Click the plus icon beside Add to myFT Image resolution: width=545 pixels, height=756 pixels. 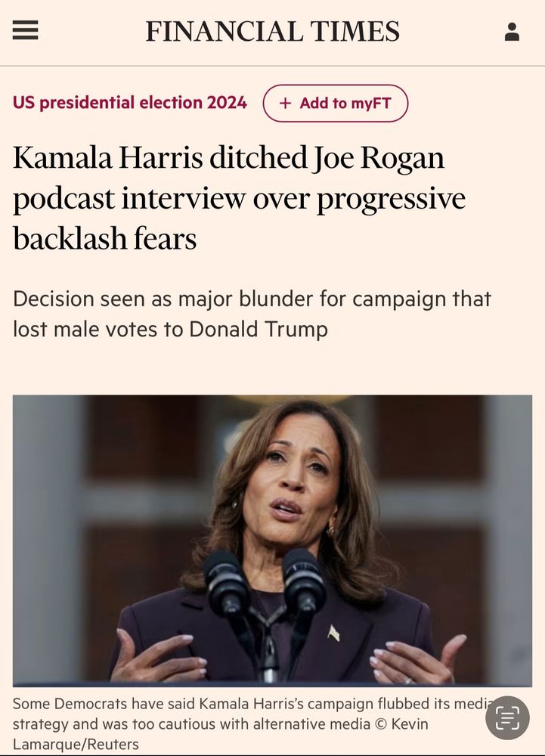pyautogui.click(x=285, y=103)
